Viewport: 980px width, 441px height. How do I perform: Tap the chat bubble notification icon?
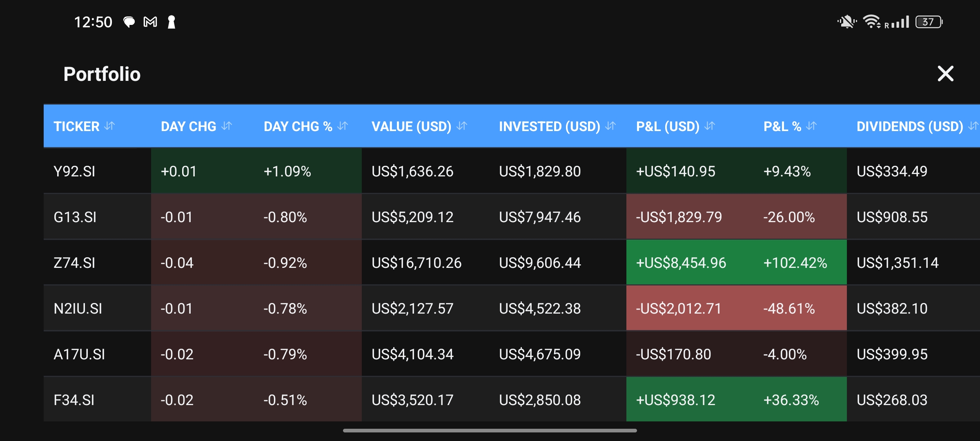point(129,22)
